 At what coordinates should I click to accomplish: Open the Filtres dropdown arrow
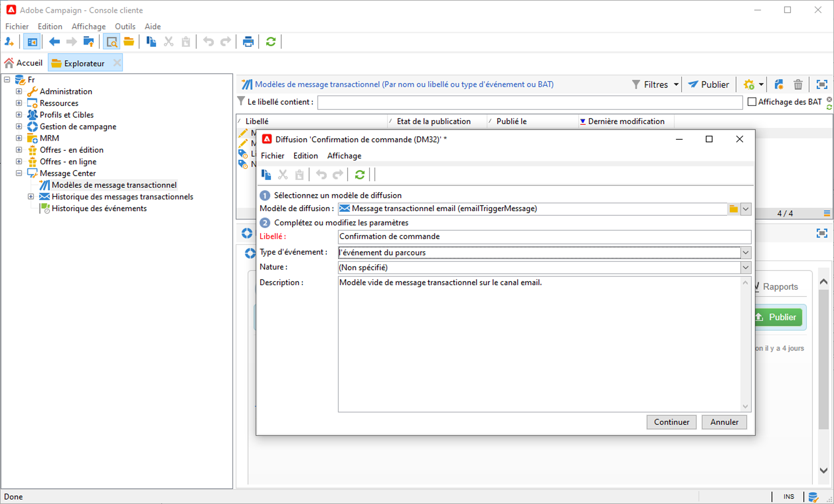[x=676, y=85]
